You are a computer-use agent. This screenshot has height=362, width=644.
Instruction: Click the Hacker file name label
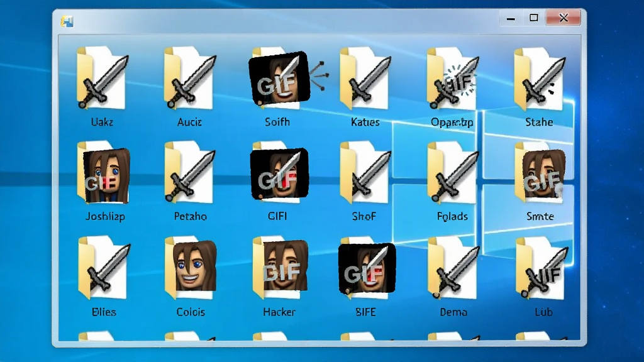(279, 312)
